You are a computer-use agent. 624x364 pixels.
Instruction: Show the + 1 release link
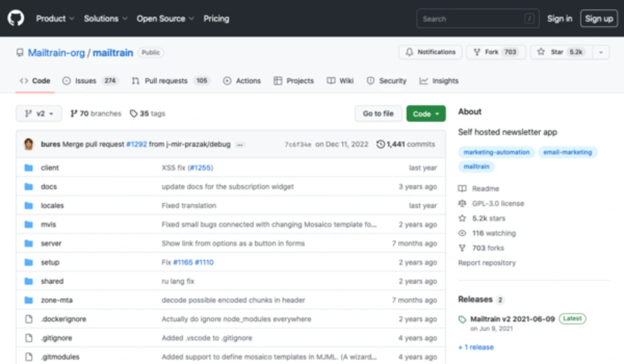pos(476,347)
